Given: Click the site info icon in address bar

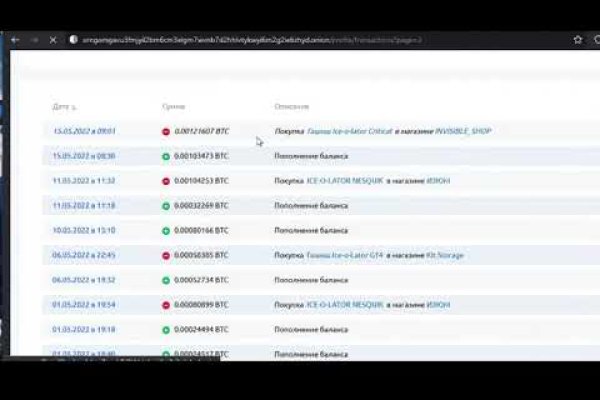Looking at the screenshot, I should [74, 40].
